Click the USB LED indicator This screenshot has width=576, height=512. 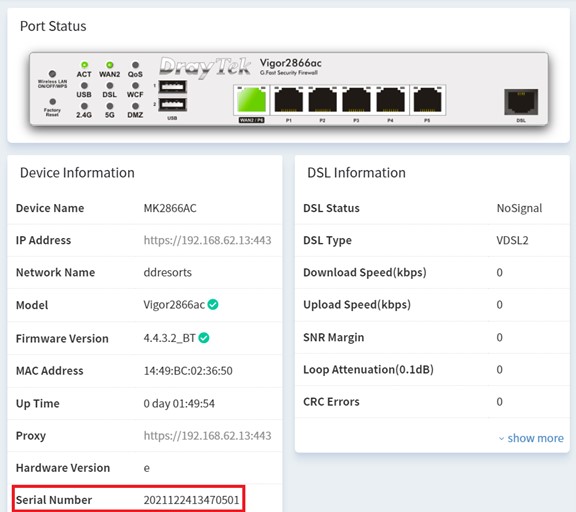pos(84,86)
